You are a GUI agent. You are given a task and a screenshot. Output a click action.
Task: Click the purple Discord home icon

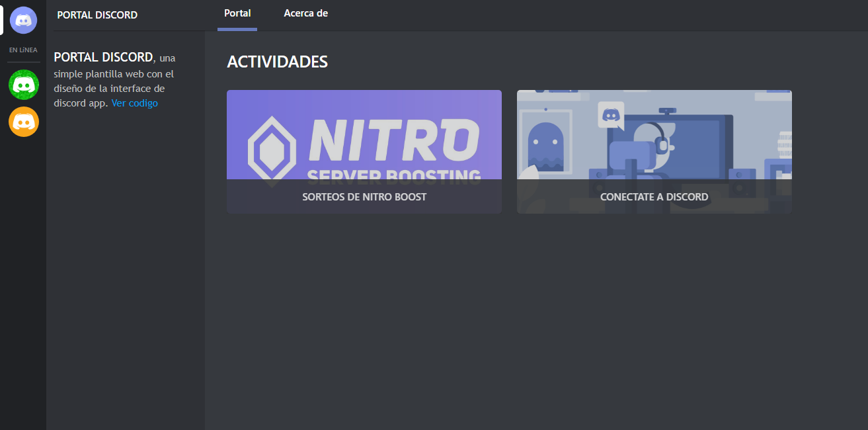tap(24, 20)
